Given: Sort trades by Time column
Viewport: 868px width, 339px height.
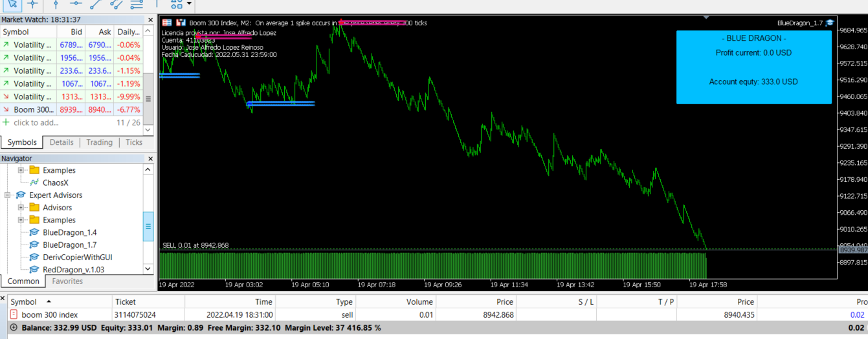Looking at the screenshot, I should [x=229, y=301].
